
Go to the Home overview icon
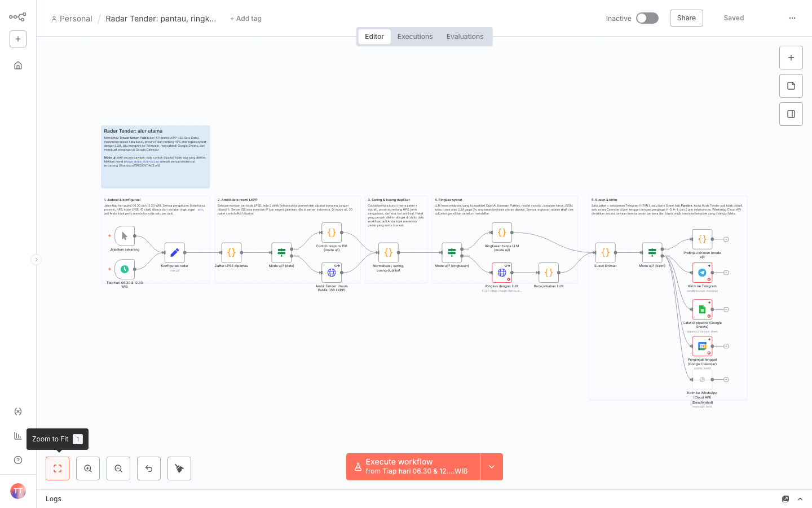coord(18,65)
